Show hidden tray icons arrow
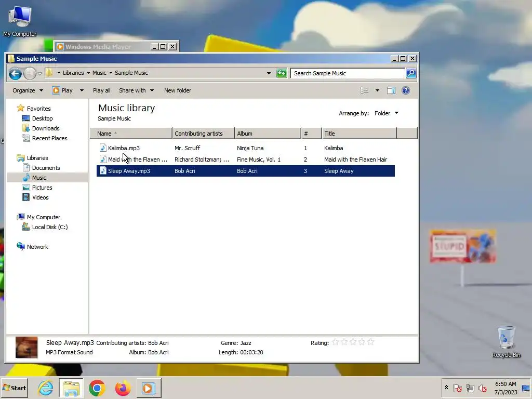 click(446, 387)
